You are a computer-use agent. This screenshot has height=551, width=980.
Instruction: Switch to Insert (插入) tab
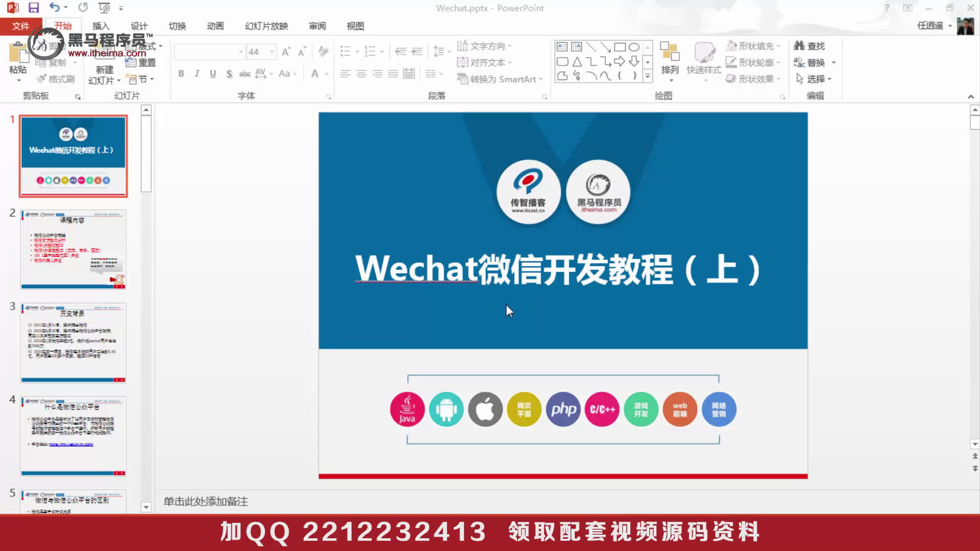click(x=101, y=26)
